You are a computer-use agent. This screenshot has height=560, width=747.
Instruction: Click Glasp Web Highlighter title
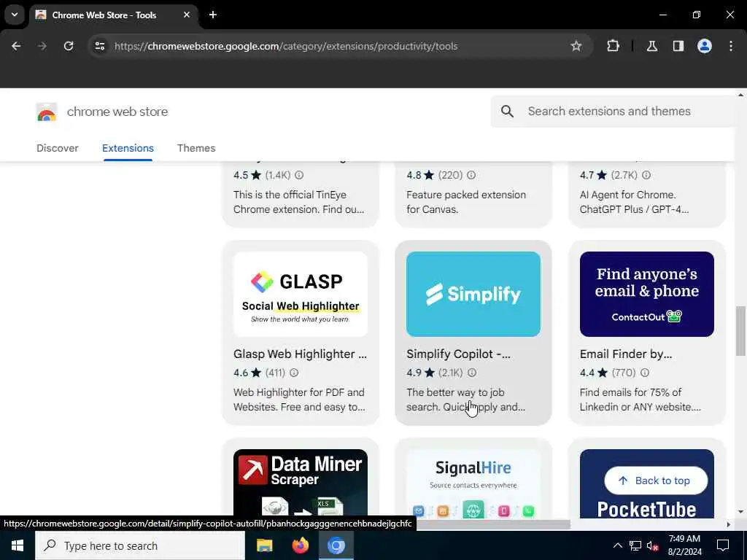300,354
